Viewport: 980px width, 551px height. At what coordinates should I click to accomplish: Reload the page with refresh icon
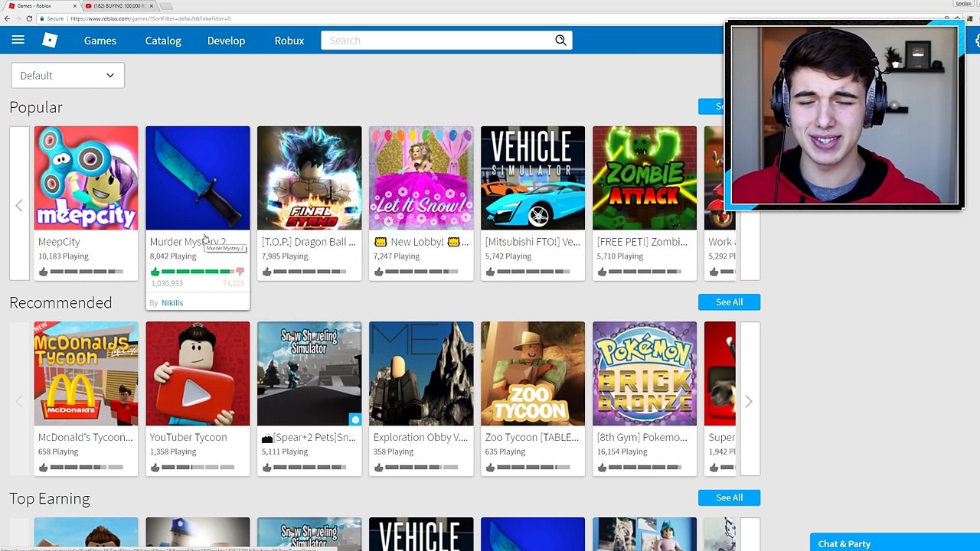pyautogui.click(x=29, y=18)
